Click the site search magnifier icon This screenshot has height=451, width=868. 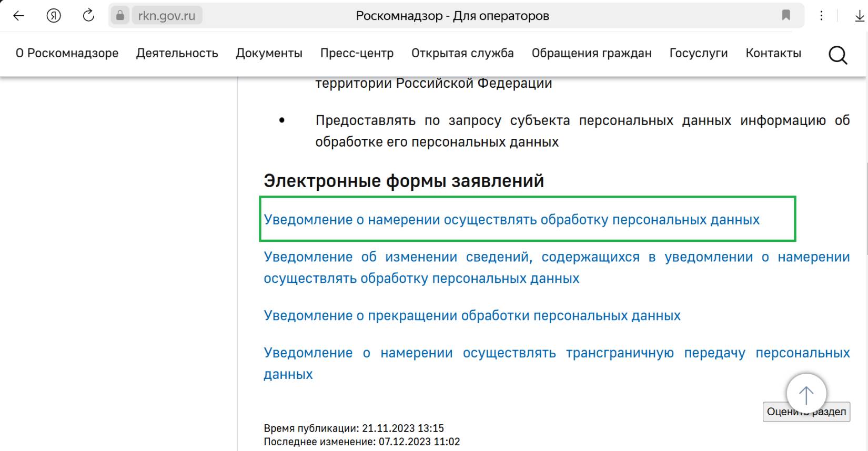837,54
